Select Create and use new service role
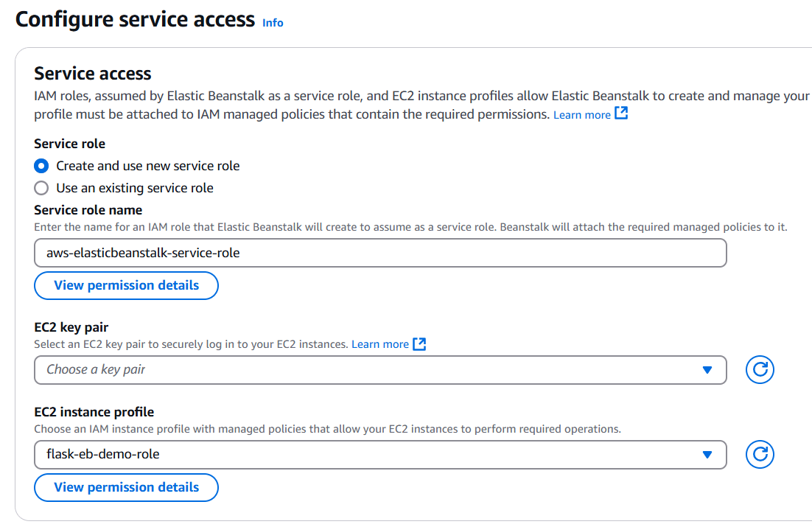The width and height of the screenshot is (812, 527). 42,166
